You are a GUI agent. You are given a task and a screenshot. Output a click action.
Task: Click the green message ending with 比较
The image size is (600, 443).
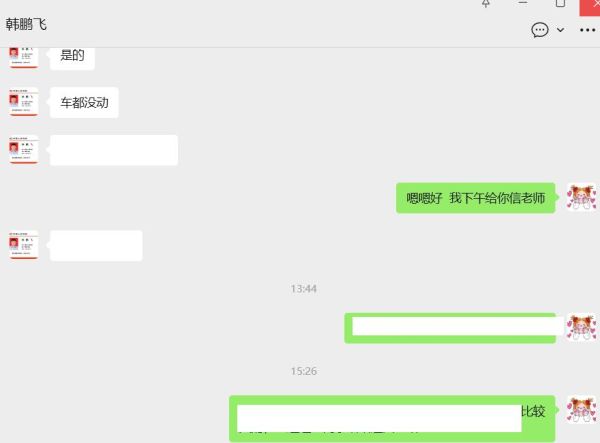(x=392, y=419)
